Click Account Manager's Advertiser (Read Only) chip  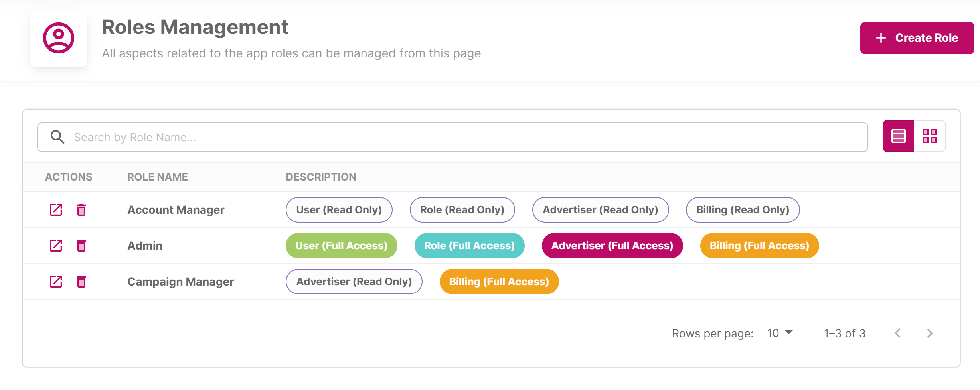601,210
